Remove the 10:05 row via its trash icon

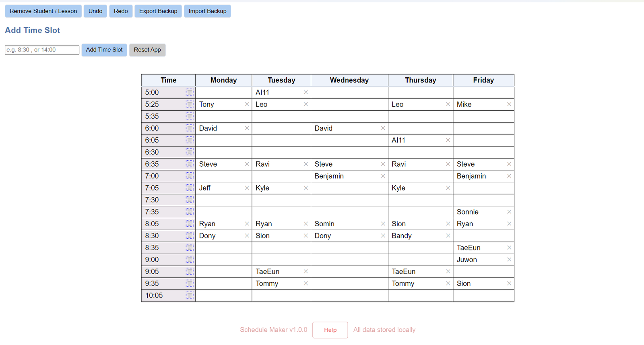(x=189, y=295)
